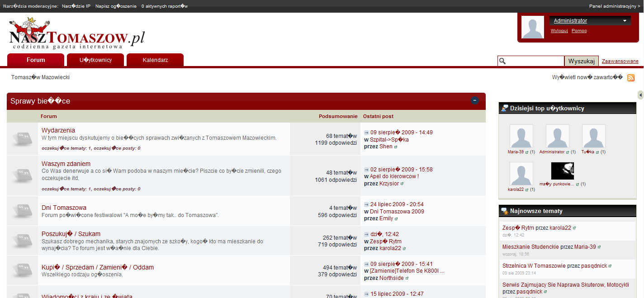This screenshot has width=644, height=298.
Task: Switch to the Kalendarz tab
Action: pos(155,60)
